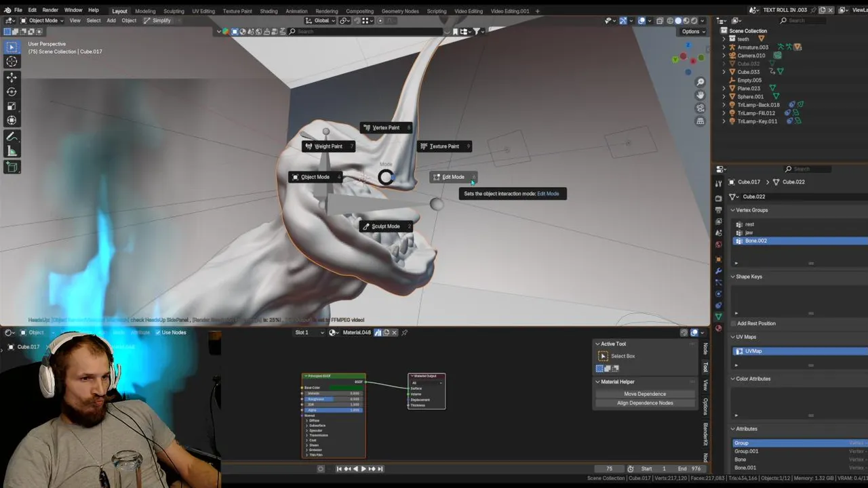Switch to the Shading workspace tab
The width and height of the screenshot is (868, 488).
[269, 11]
